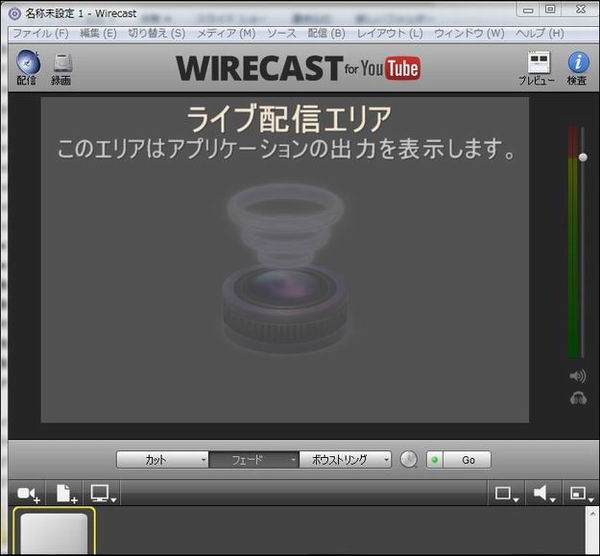
Task: Maximize the Wirecast window
Action: [x=550, y=10]
